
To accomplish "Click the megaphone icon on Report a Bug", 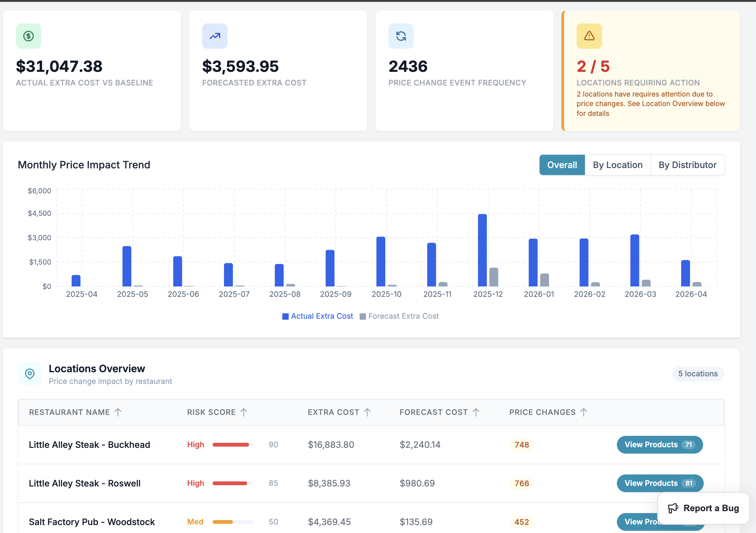I will tap(674, 508).
